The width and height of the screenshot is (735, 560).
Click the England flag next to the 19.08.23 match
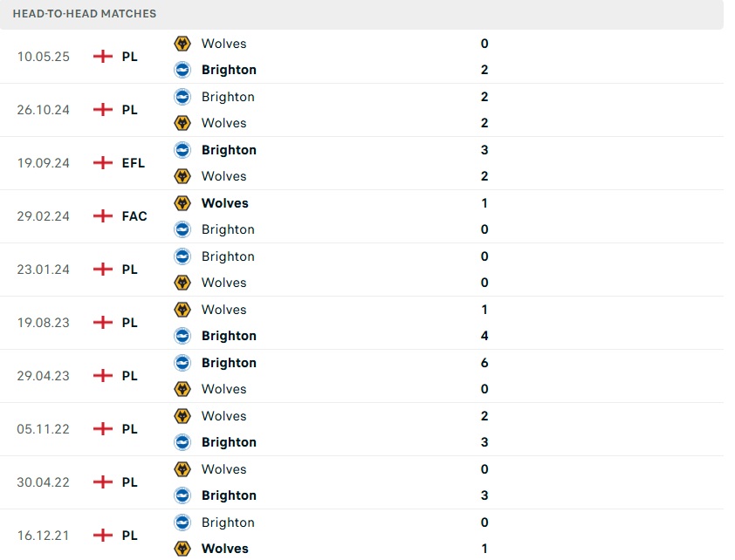(103, 323)
